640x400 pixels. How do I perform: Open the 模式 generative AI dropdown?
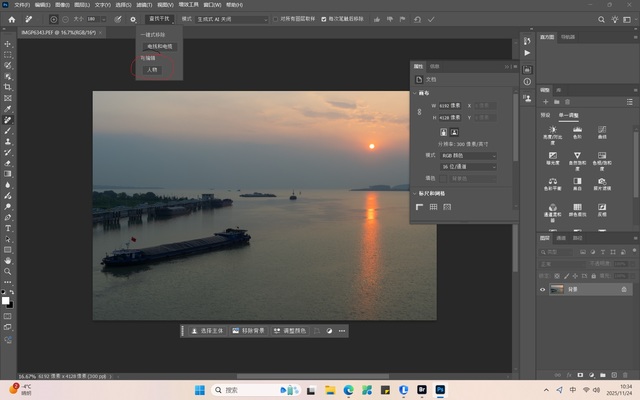(x=232, y=19)
